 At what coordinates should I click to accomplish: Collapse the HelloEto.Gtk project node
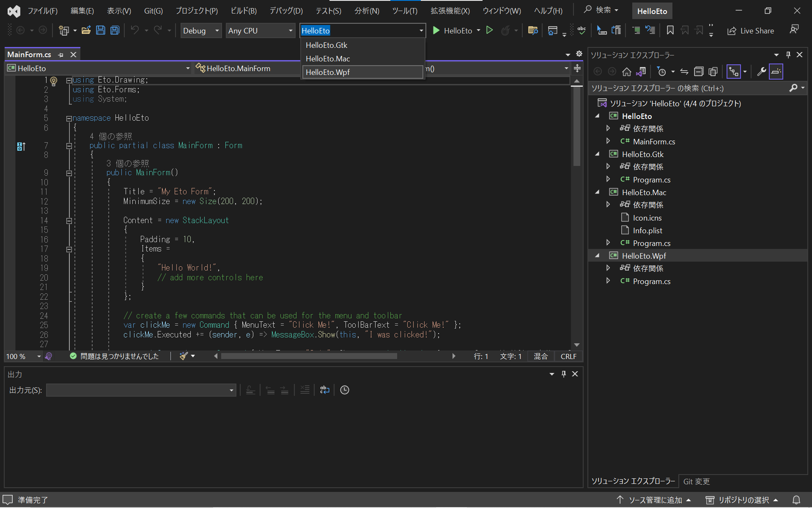pos(597,154)
